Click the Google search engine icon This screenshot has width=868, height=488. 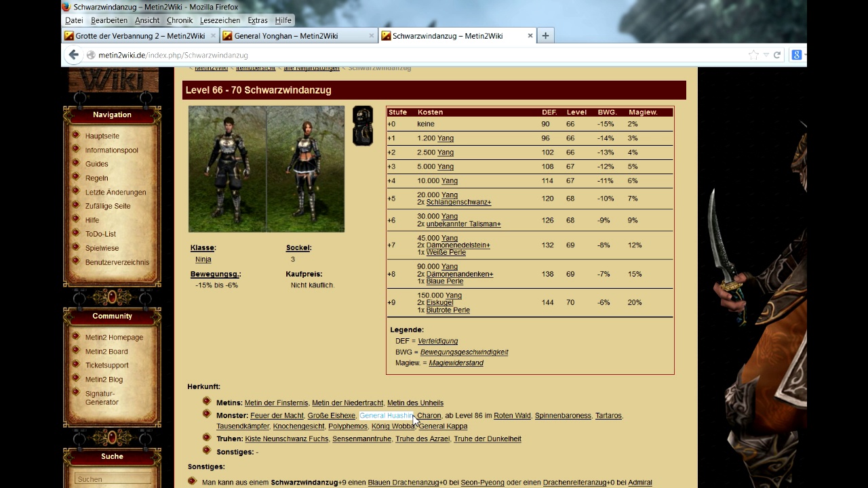[797, 55]
